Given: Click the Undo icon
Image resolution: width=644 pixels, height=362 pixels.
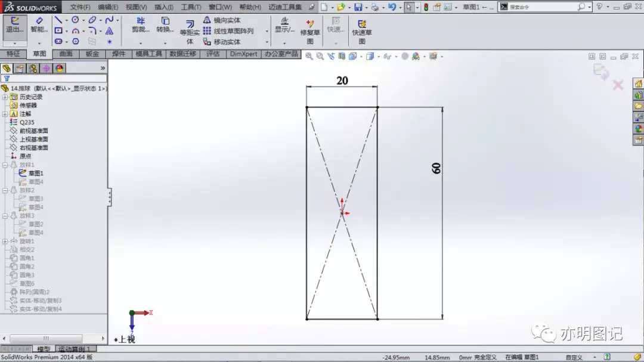Looking at the screenshot, I should tap(392, 7).
